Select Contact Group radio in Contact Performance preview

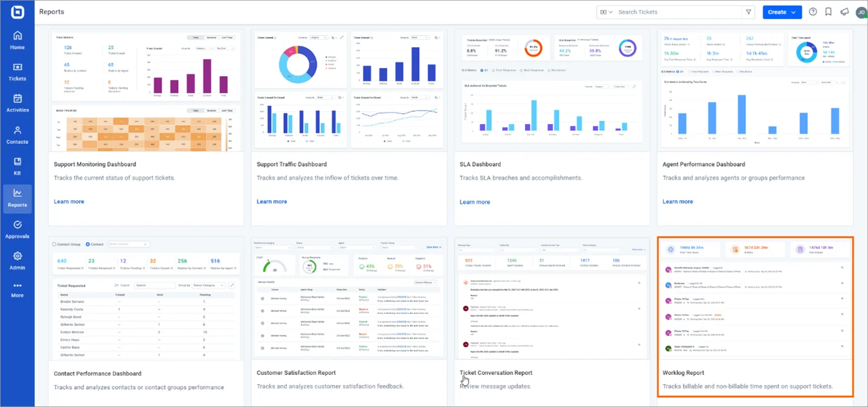pyautogui.click(x=54, y=244)
